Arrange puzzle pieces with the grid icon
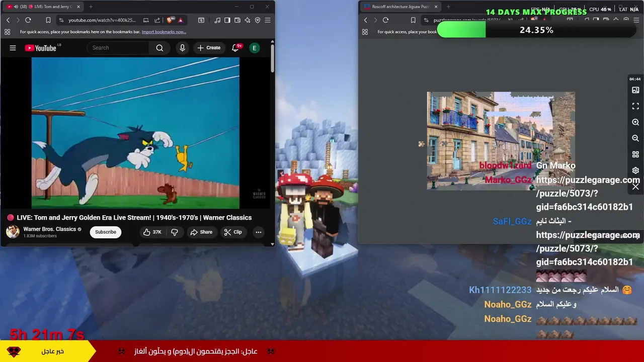 coord(635,154)
